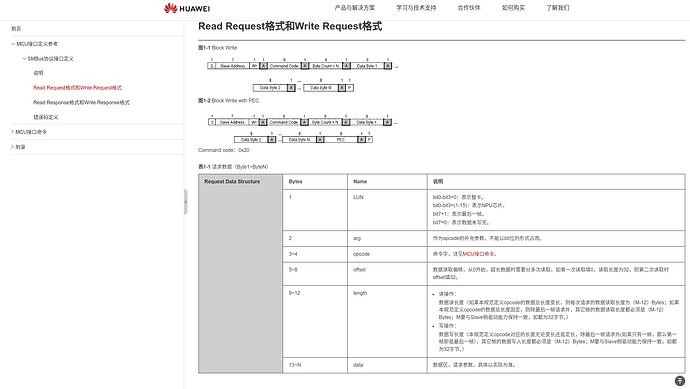Viewport: 690px width, 389px height.
Task: Expand the 附录 tree node
Action: tap(12, 147)
